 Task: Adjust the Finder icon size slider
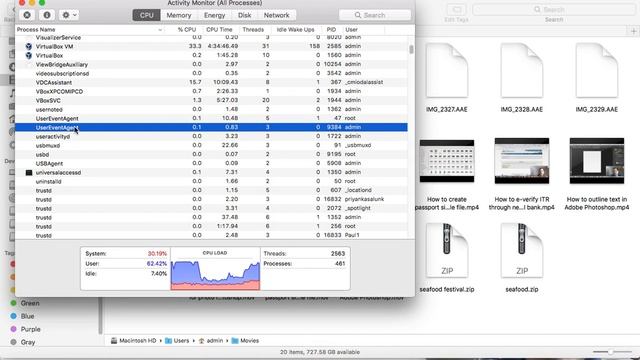pos(611,351)
